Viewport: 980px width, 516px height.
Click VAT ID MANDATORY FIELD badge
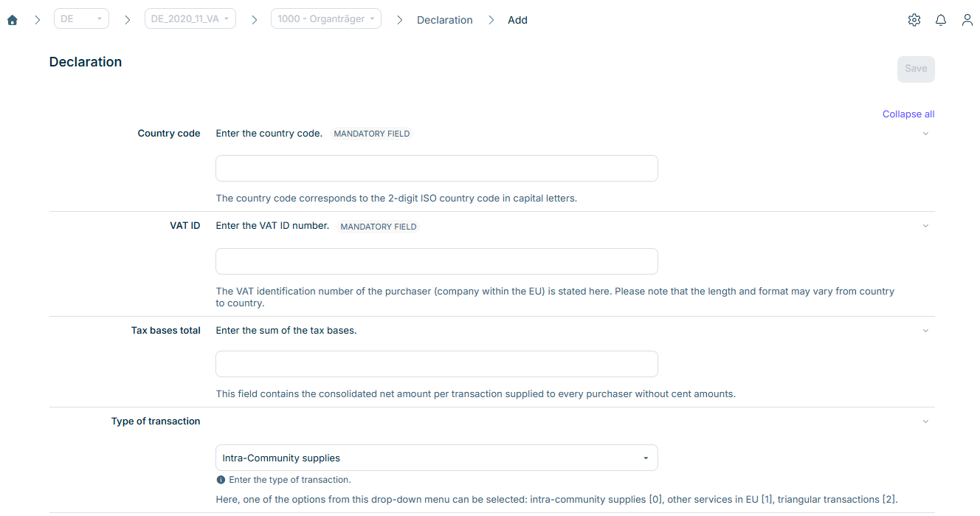tap(379, 227)
